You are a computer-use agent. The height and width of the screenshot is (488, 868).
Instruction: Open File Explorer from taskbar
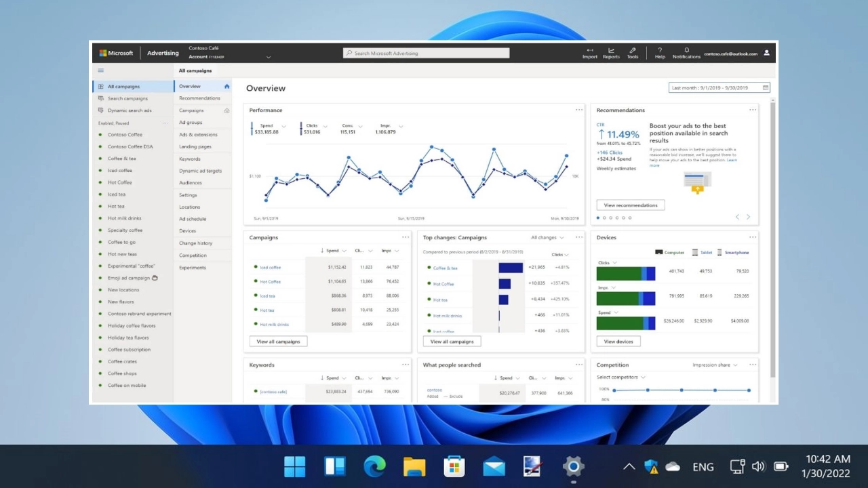(414, 466)
